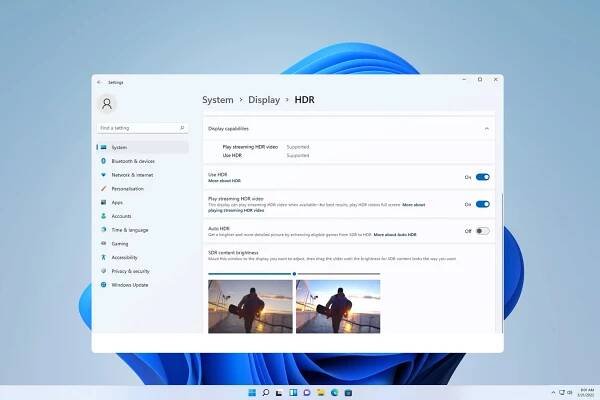Select Apps in the sidebar
This screenshot has width=600, height=400.
(117, 202)
